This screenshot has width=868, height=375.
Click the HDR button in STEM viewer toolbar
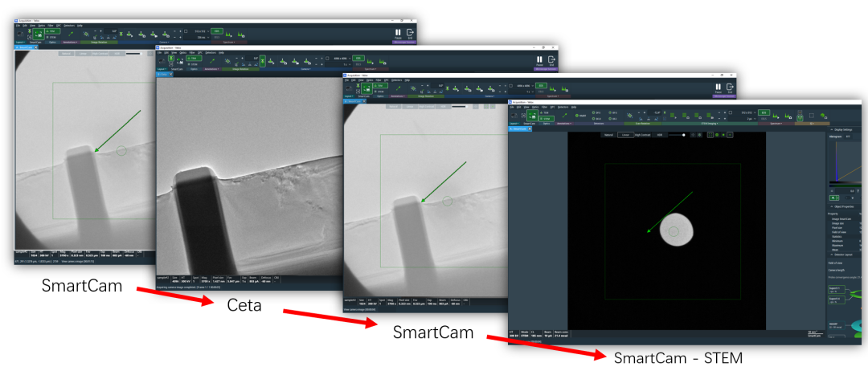(x=660, y=135)
